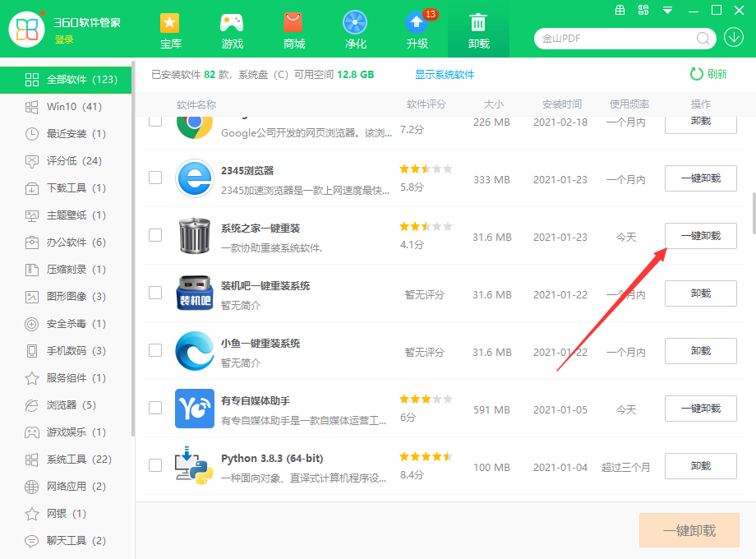756x559 pixels.
Task: Open the 游戏 gamepad section
Action: coord(233,30)
